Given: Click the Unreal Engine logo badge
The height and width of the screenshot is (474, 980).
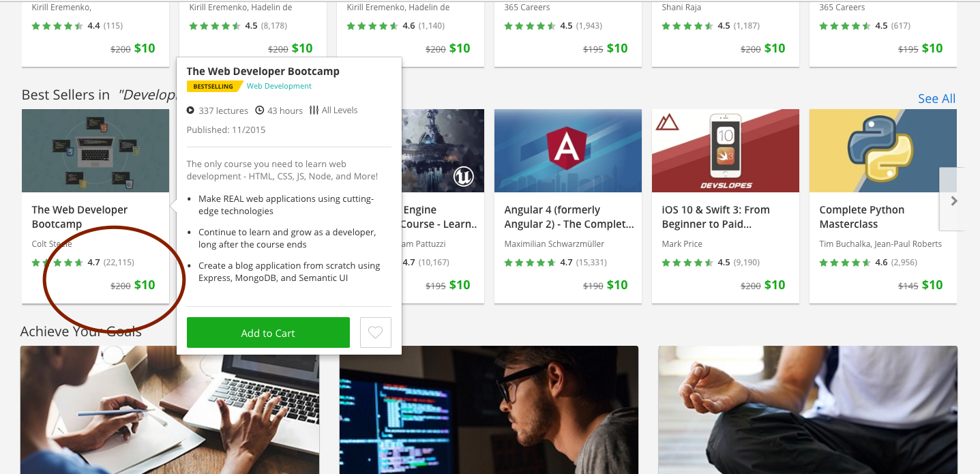Looking at the screenshot, I should coord(464,177).
